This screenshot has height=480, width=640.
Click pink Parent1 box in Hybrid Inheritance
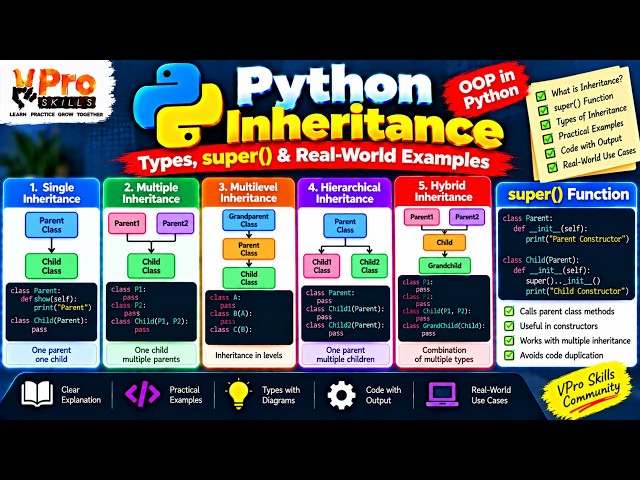(422, 217)
